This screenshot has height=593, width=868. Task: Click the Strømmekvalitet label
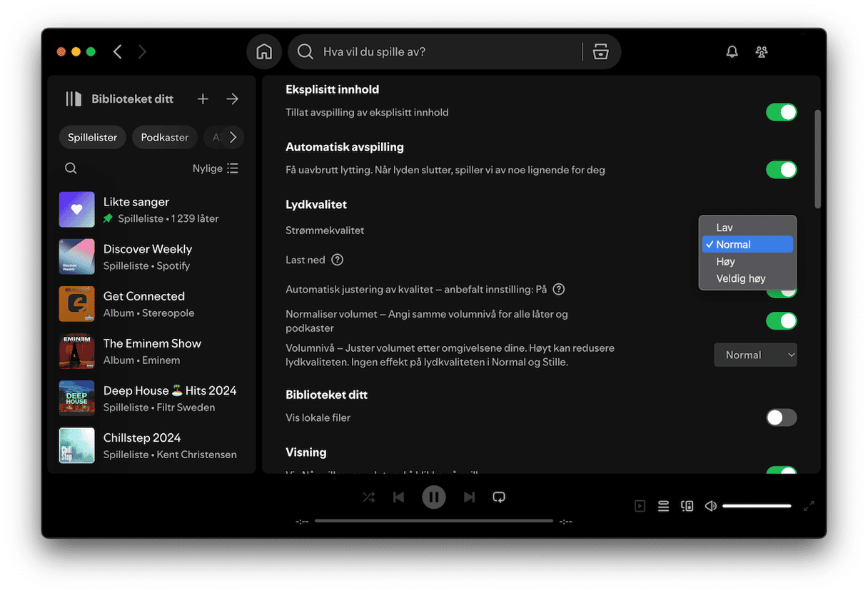pyautogui.click(x=325, y=230)
